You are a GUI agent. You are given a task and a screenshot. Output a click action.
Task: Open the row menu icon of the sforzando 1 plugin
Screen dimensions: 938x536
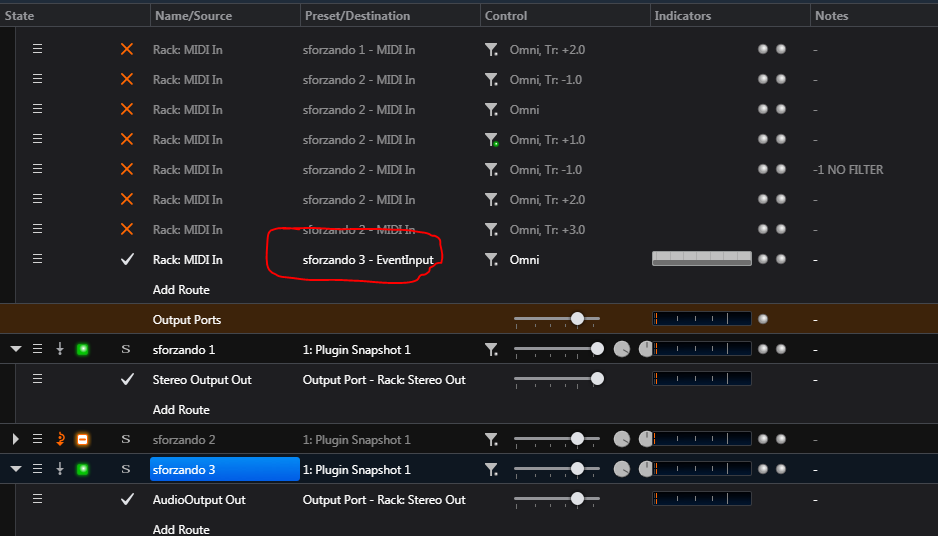click(x=37, y=349)
